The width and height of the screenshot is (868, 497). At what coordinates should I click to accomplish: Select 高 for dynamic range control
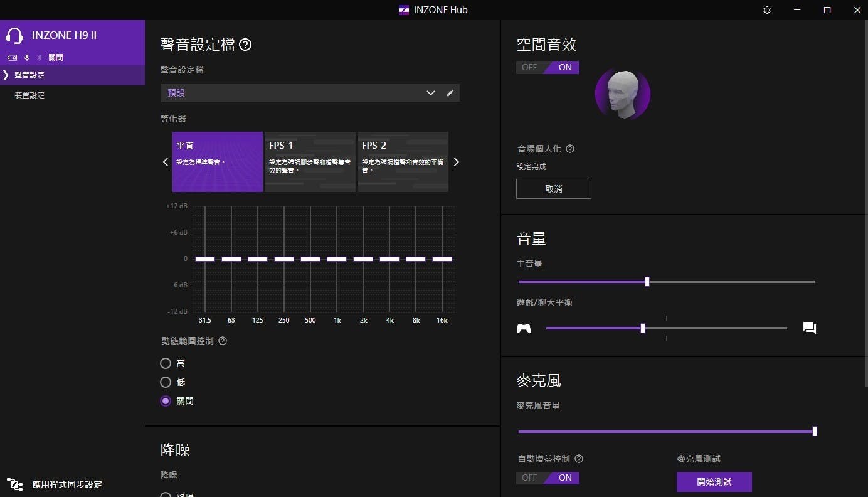point(166,363)
